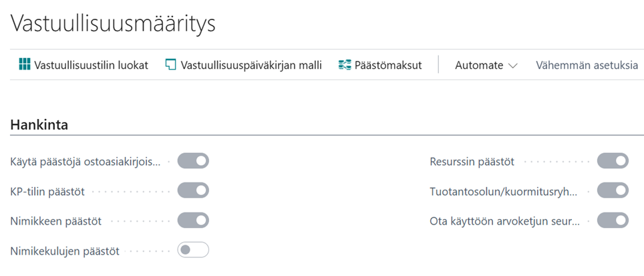Viewport: 644px width, 276px height.
Task: Open the Päästömaksut action
Action: click(x=380, y=65)
